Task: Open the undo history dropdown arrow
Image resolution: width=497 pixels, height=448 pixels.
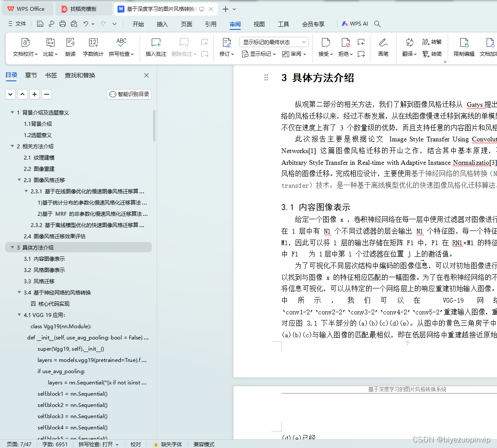Action: click(x=93, y=24)
